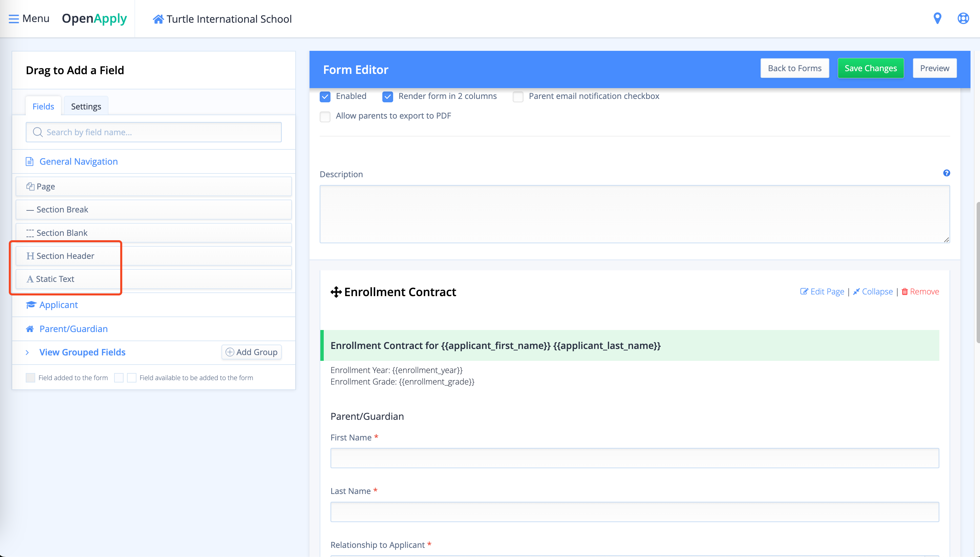Toggle Render form in 2 columns
This screenshot has width=980, height=557.
[x=387, y=97]
